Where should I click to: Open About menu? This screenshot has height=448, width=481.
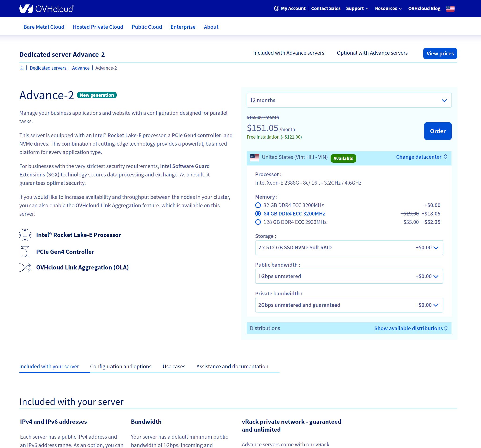click(211, 27)
